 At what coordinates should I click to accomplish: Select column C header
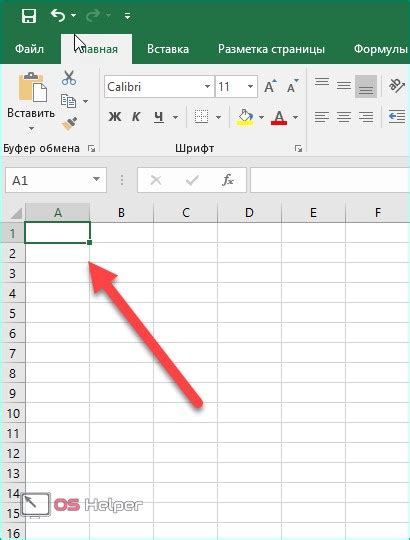186,212
